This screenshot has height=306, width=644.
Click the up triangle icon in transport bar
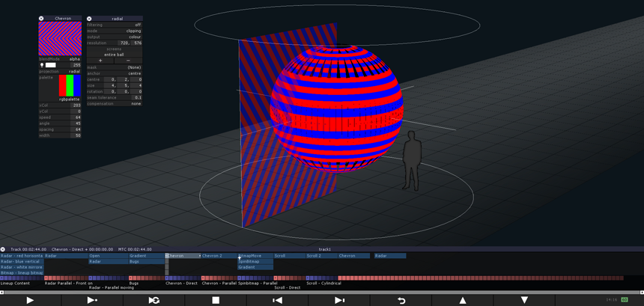click(x=463, y=300)
